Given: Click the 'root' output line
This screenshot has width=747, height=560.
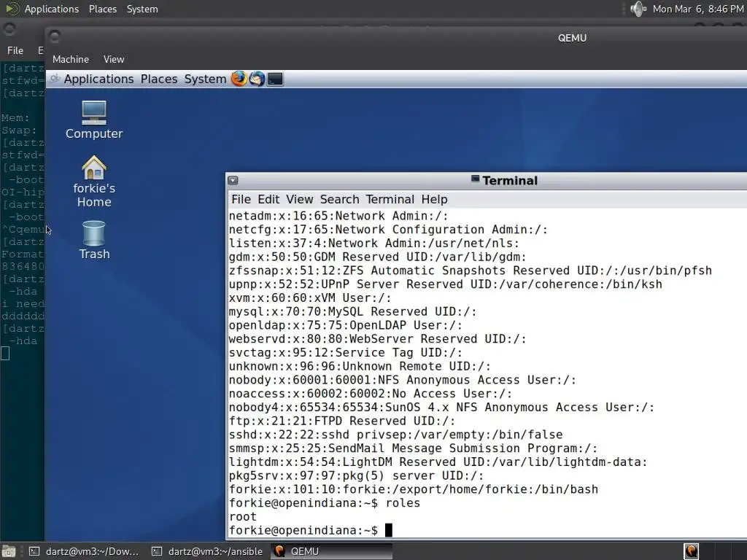Looking at the screenshot, I should (242, 517).
